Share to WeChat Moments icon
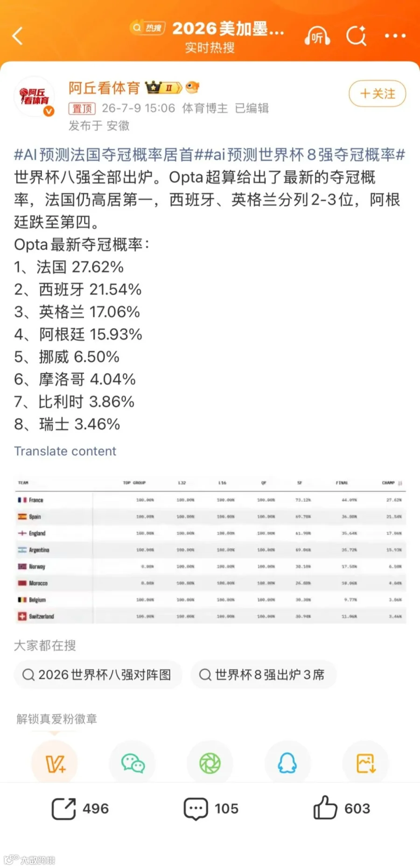 210,764
